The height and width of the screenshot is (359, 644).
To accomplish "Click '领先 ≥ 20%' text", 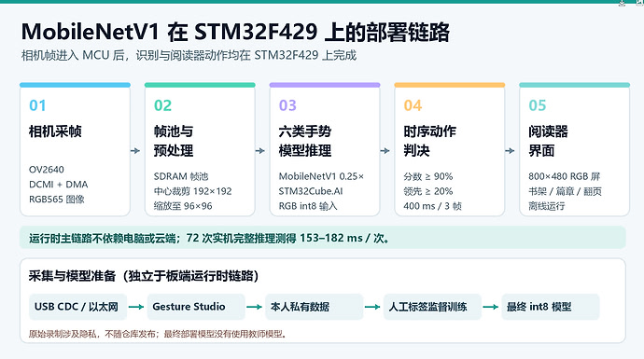I will tap(428, 191).
